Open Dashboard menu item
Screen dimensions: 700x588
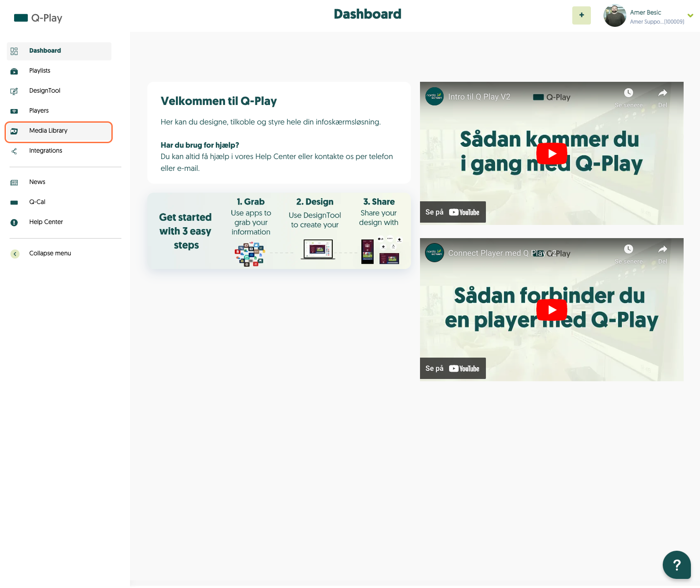(x=59, y=51)
